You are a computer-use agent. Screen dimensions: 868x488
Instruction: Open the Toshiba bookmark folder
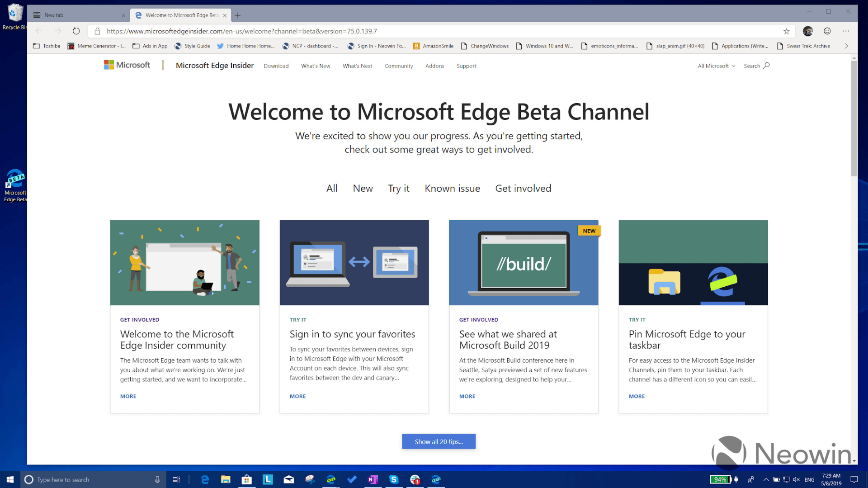[47, 46]
